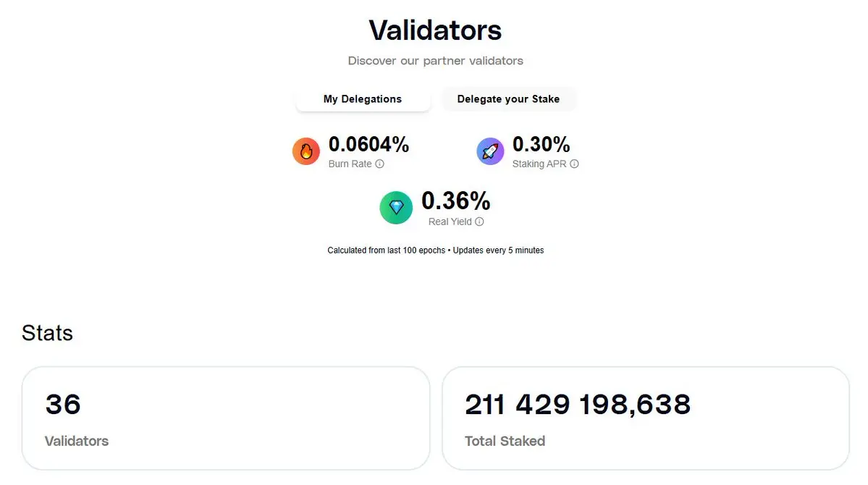Screen dimensions: 868x485
Task: Click the rocket Staking APR icon
Action: [490, 151]
